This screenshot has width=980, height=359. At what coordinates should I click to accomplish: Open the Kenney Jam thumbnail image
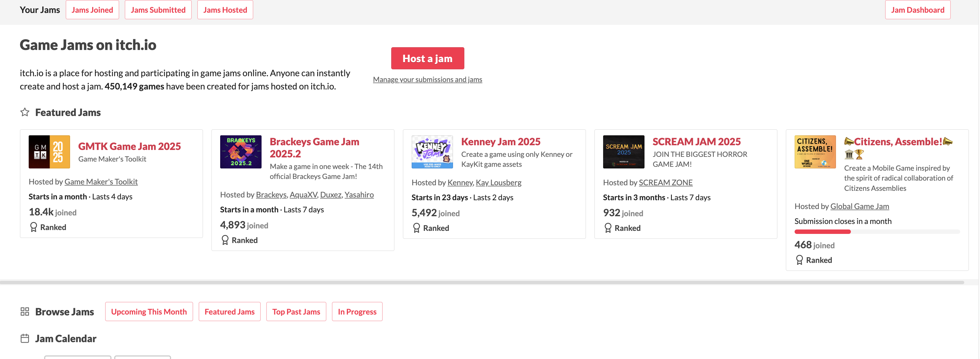(432, 152)
